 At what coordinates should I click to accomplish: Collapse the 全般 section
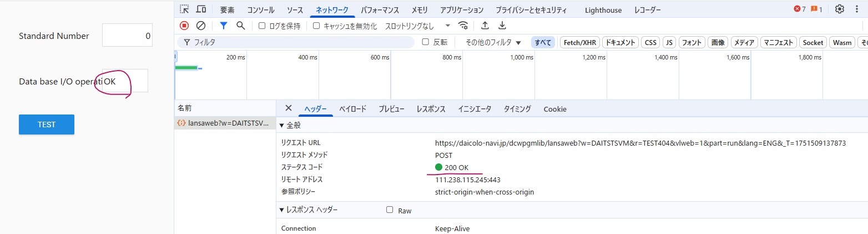tap(282, 126)
